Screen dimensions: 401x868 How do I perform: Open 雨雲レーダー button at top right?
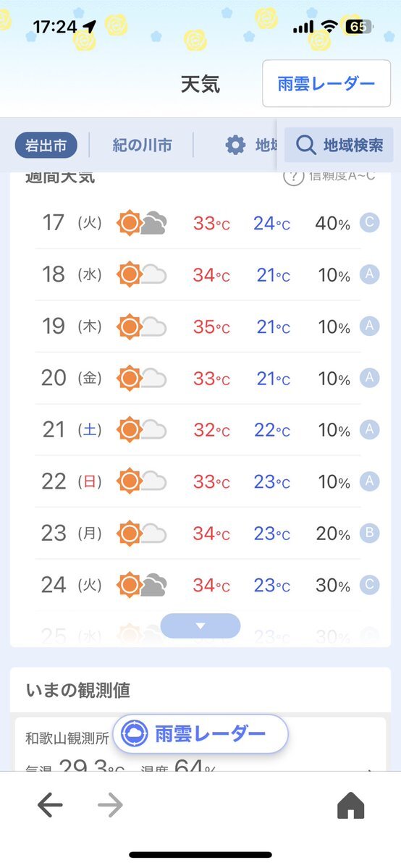pos(326,83)
